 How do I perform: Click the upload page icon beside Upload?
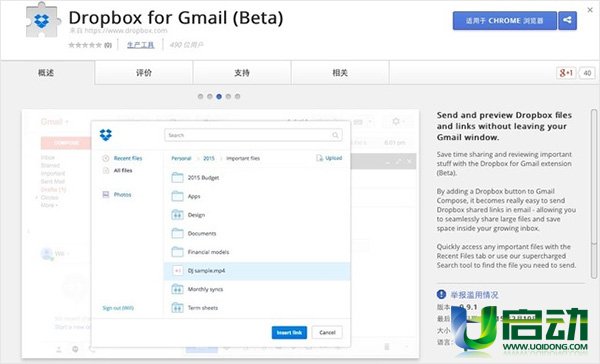click(x=320, y=158)
